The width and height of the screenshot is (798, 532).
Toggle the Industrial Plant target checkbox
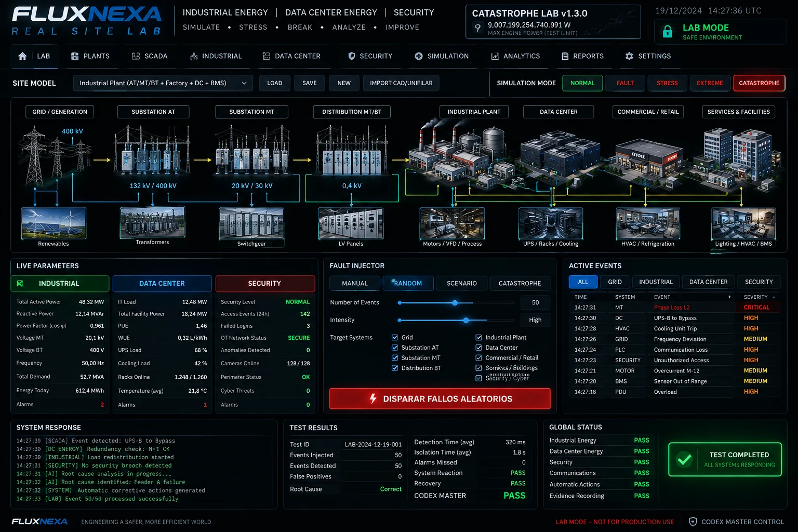pos(478,337)
